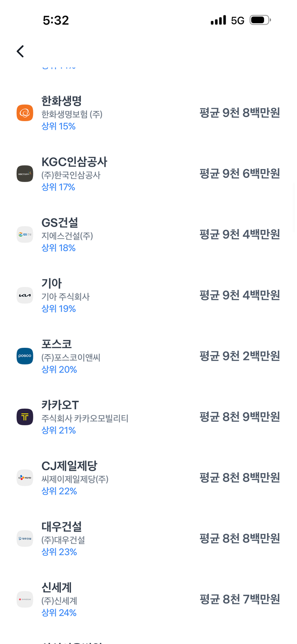Tap CJ제일제당 평균 8천 8백만원 amount
Screen dimensions: 297x644
239,478
